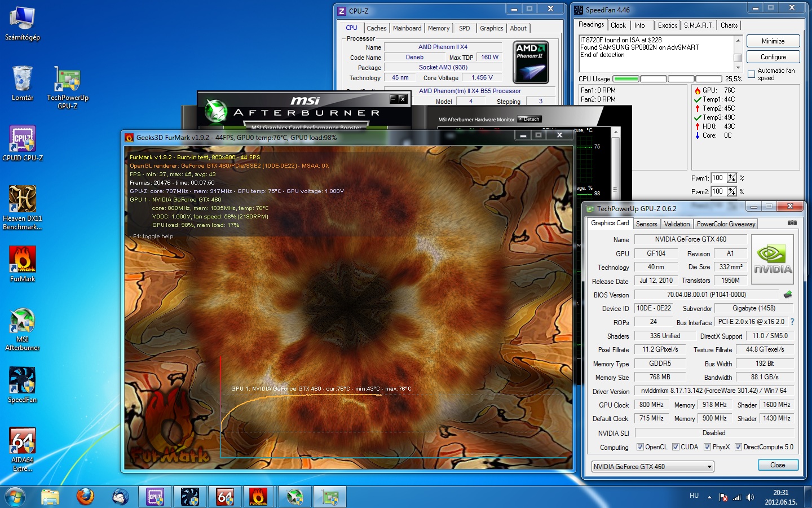Click NVIDIA logo in GPU-Z
This screenshot has height=508, width=812.
(773, 260)
